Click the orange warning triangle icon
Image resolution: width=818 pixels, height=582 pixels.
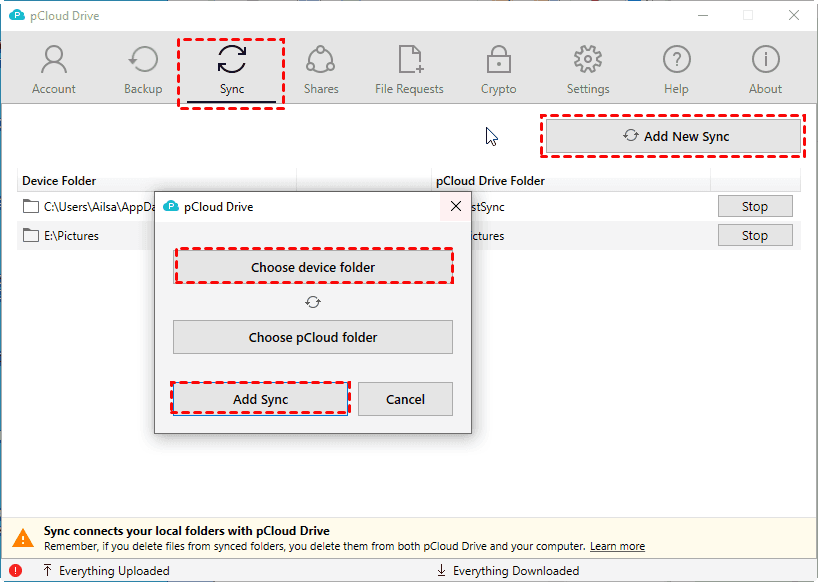[x=23, y=538]
